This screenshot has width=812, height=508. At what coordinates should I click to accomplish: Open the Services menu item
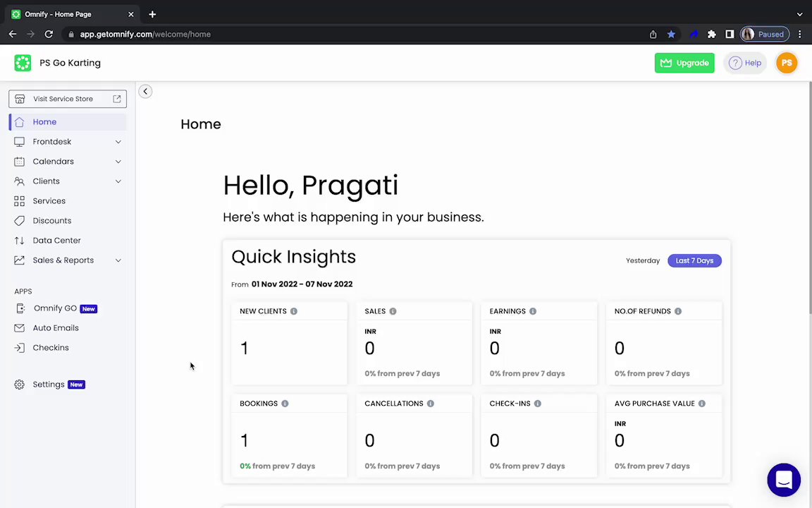pyautogui.click(x=49, y=201)
